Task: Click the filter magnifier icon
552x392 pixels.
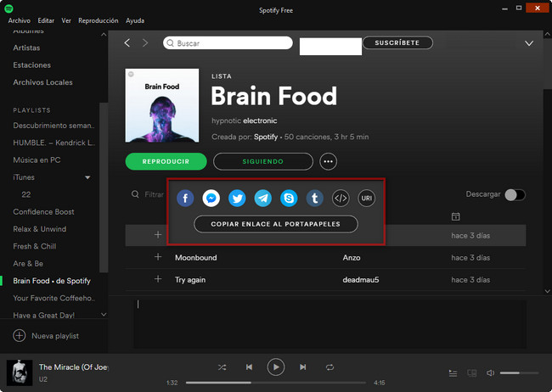Action: coord(135,194)
